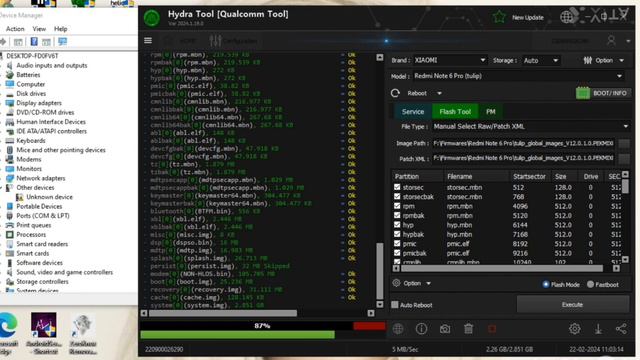The width and height of the screenshot is (640, 360).
Task: Click the help icon in Device Manager toolbar
Action: [x=34, y=42]
